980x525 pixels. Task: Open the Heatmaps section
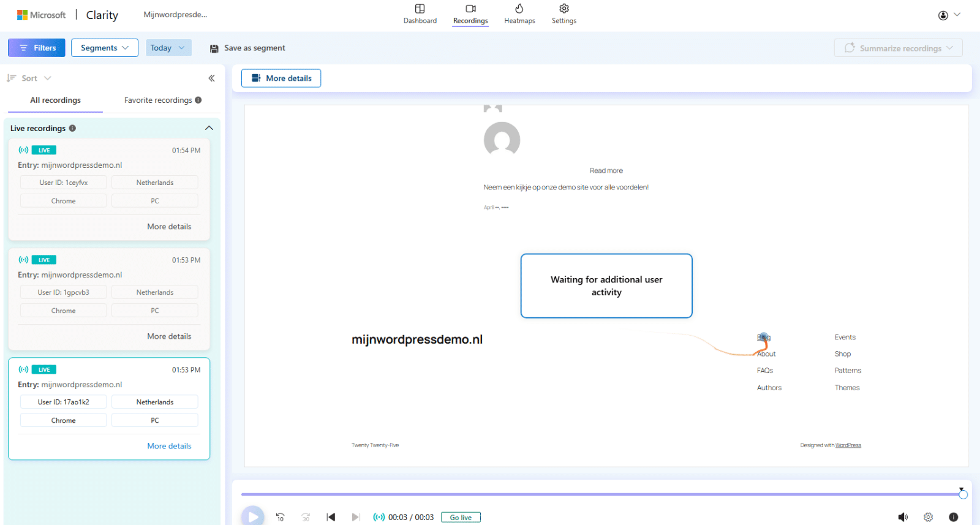coord(519,14)
